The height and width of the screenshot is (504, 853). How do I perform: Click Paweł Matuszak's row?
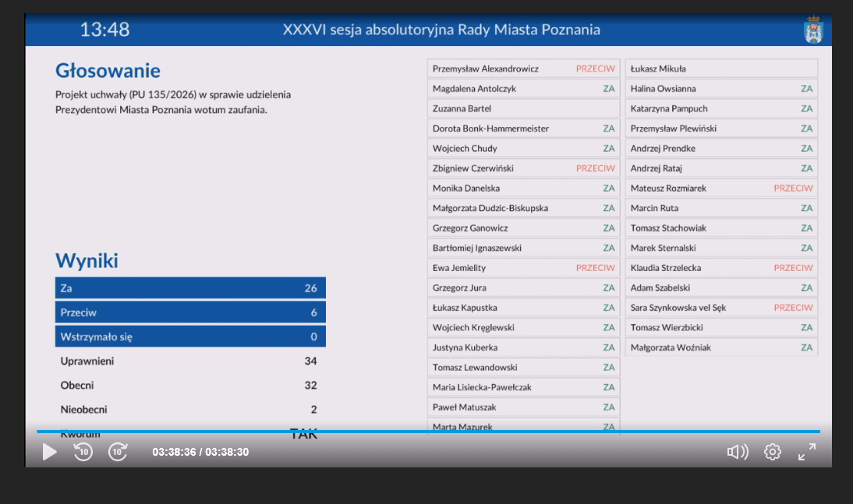coord(523,407)
